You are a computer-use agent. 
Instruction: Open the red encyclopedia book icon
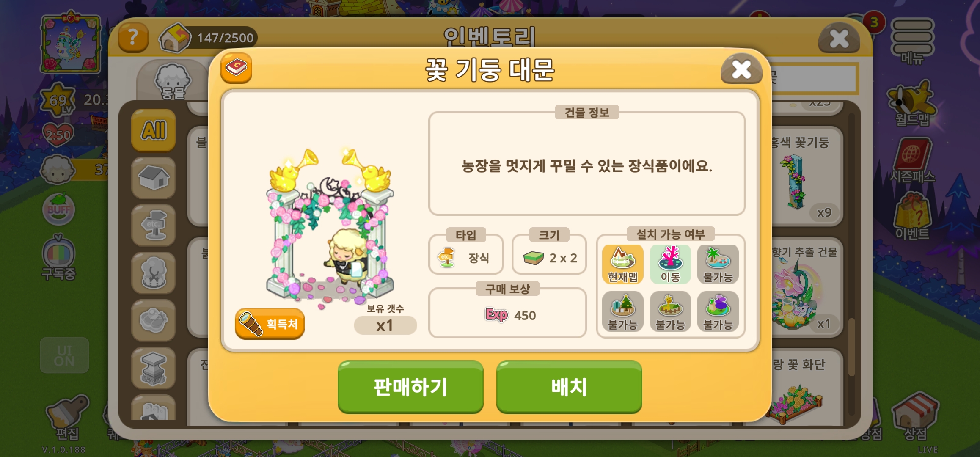pyautogui.click(x=236, y=68)
